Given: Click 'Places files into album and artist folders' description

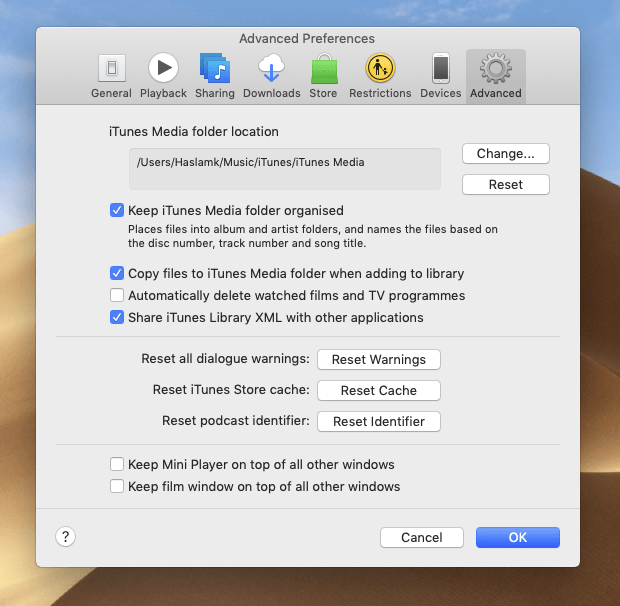Looking at the screenshot, I should pos(313,236).
